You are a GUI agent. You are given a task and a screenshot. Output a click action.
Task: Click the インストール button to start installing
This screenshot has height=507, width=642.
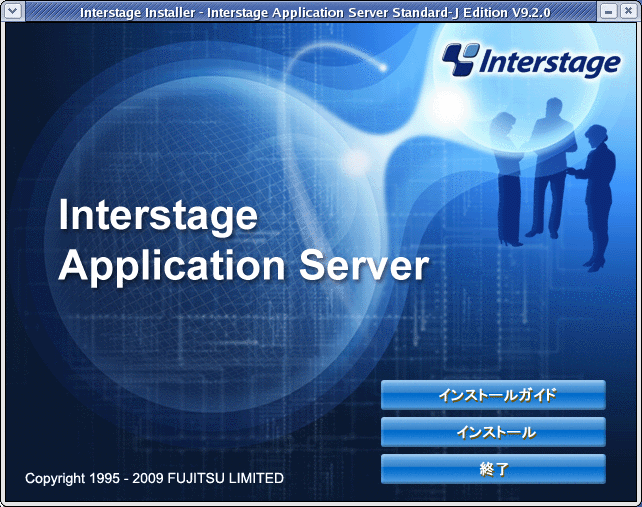493,432
